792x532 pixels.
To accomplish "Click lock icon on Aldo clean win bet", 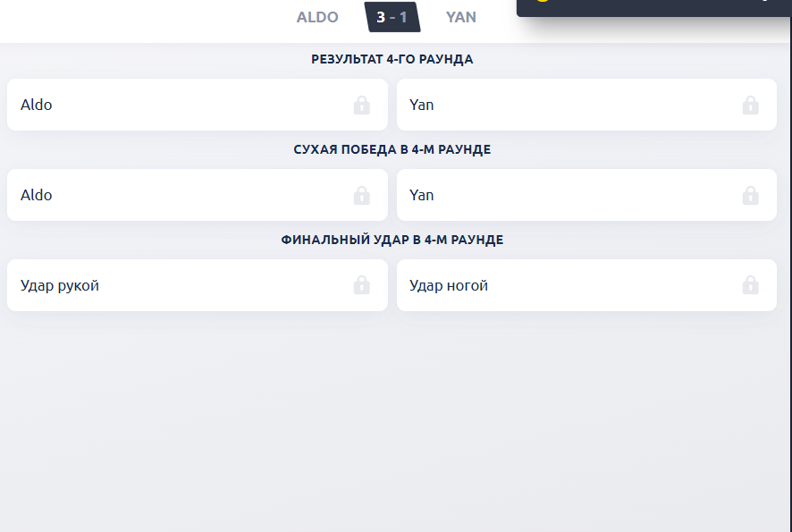I will coord(361,196).
